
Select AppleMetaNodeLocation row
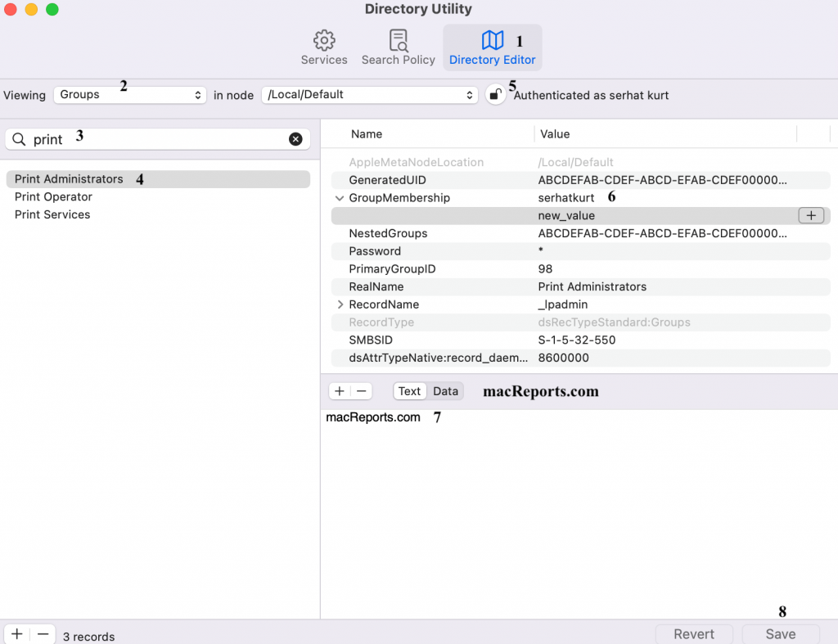tap(580, 162)
